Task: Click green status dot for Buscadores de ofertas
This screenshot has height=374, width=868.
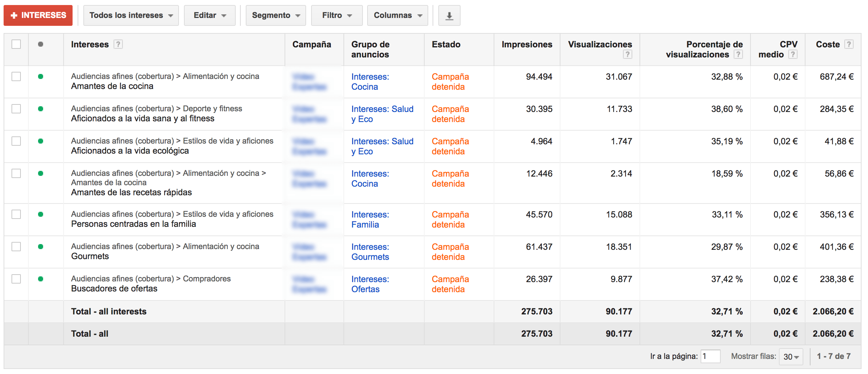Action: pos(41,279)
